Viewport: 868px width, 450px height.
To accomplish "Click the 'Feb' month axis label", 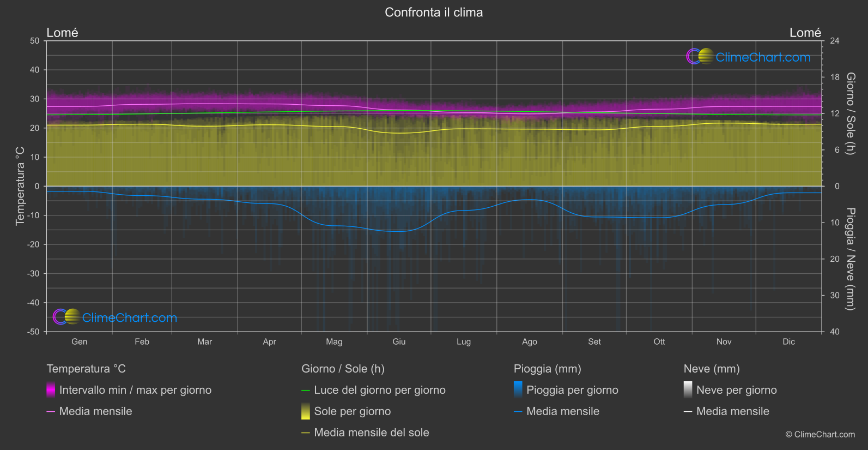I will 142,341.
